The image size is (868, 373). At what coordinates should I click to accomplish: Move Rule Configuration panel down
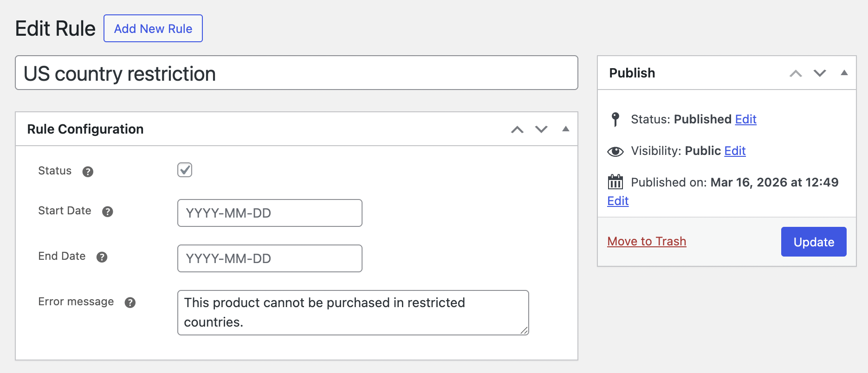[541, 129]
